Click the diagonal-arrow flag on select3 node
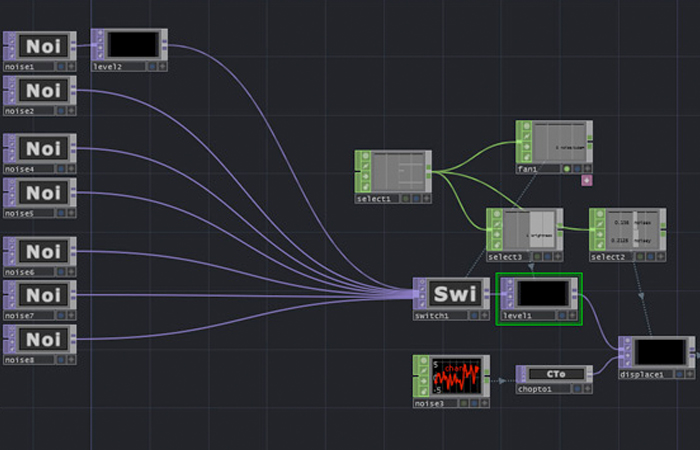This screenshot has width=700, height=450. 497,225
